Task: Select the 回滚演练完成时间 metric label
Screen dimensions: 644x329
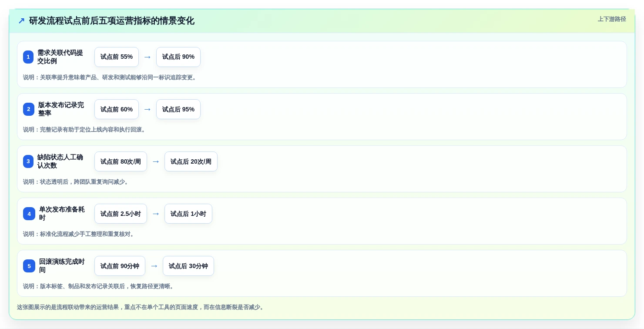Action: click(62, 266)
